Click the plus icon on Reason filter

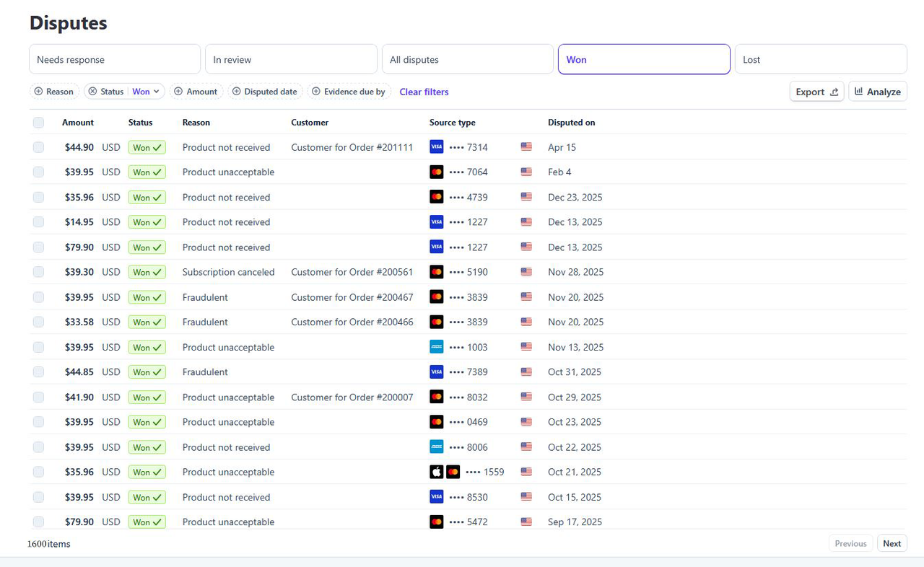pos(39,92)
